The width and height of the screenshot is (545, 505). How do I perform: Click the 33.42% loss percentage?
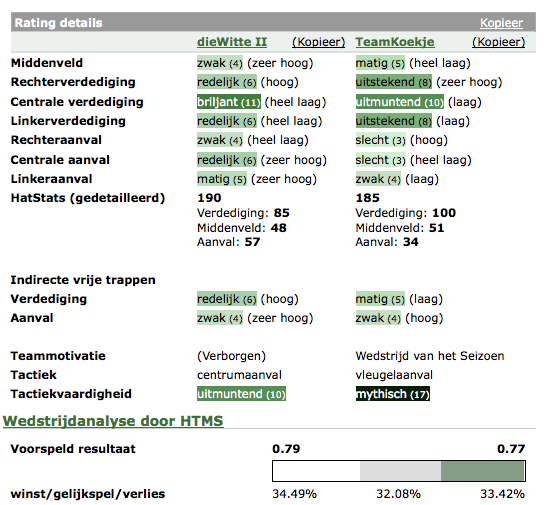tap(502, 494)
